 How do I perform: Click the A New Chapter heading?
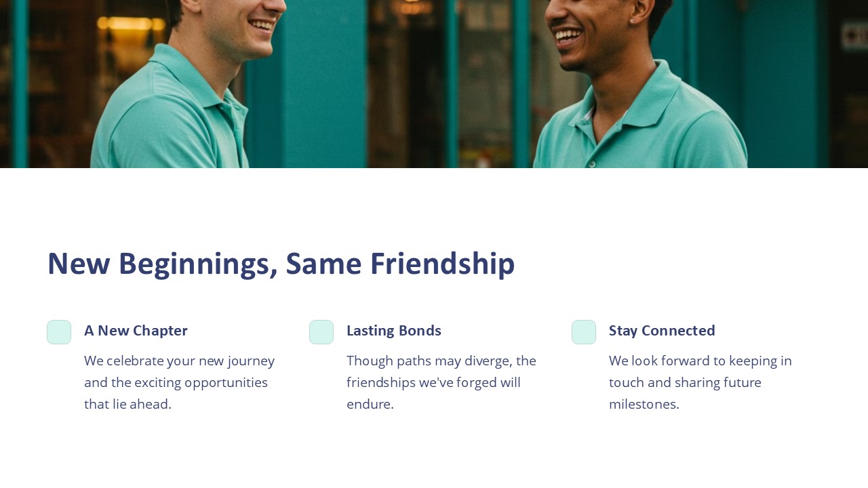tap(136, 331)
